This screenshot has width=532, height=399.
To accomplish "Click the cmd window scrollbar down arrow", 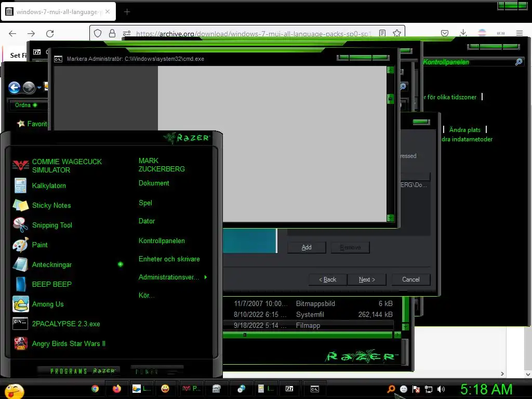I will [391, 218].
